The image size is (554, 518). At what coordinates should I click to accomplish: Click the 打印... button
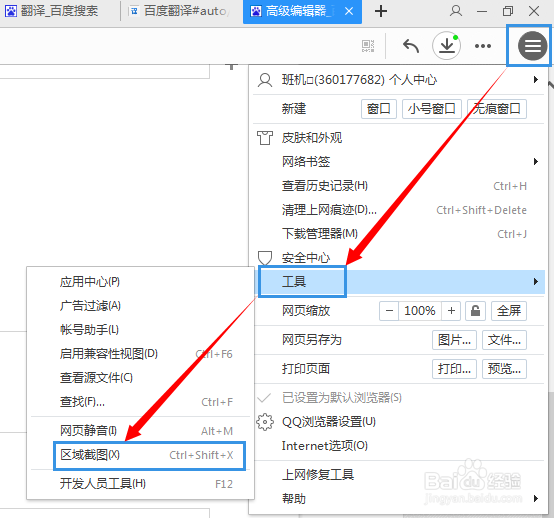(454, 369)
